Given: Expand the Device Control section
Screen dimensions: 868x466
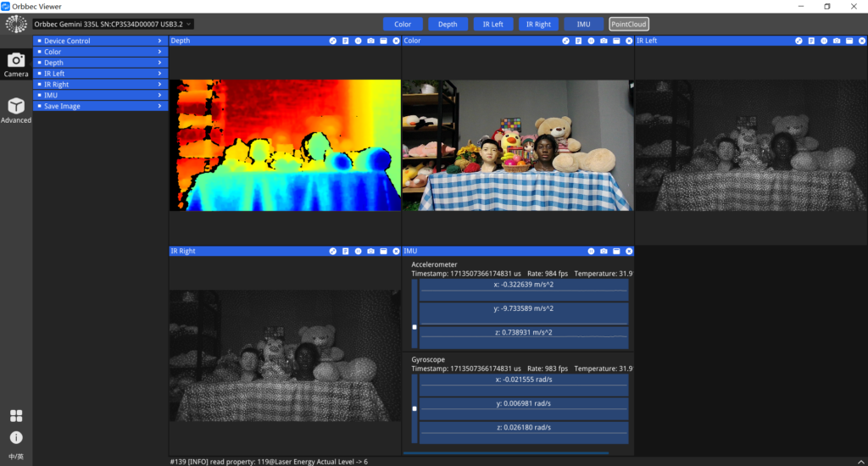Looking at the screenshot, I should pyautogui.click(x=101, y=41).
